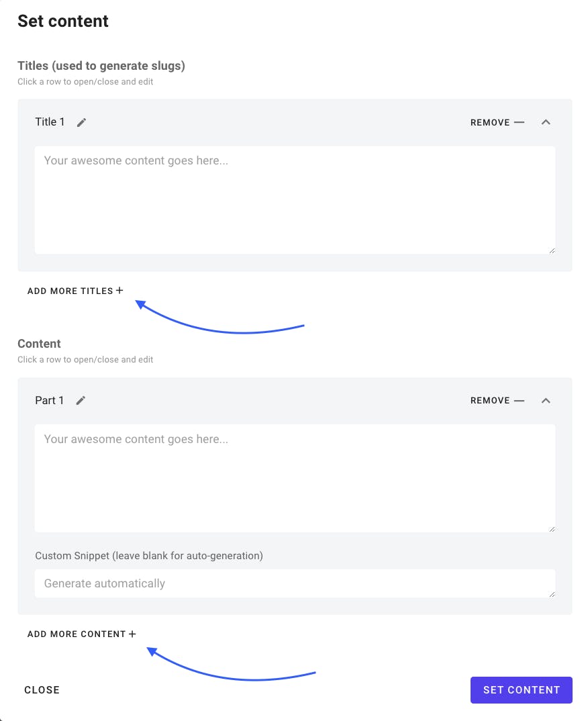
Task: Click the resize grip of the Part 1 textarea
Action: [x=552, y=530]
